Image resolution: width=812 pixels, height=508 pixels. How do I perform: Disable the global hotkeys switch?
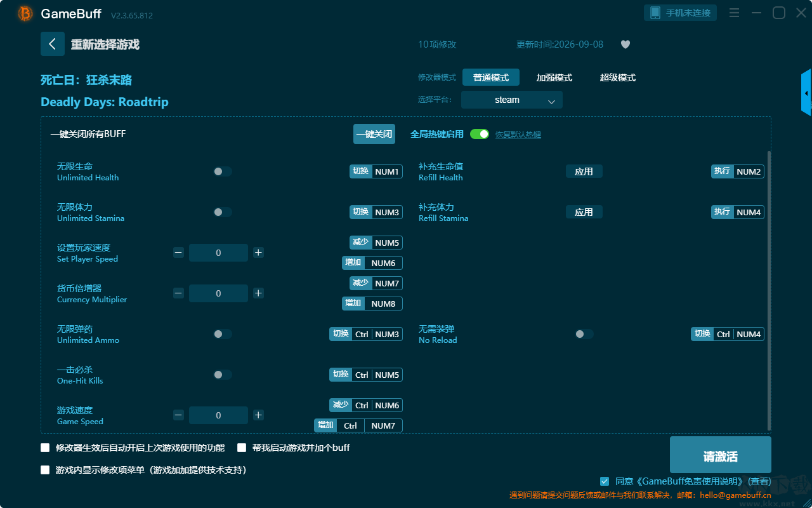coord(480,134)
